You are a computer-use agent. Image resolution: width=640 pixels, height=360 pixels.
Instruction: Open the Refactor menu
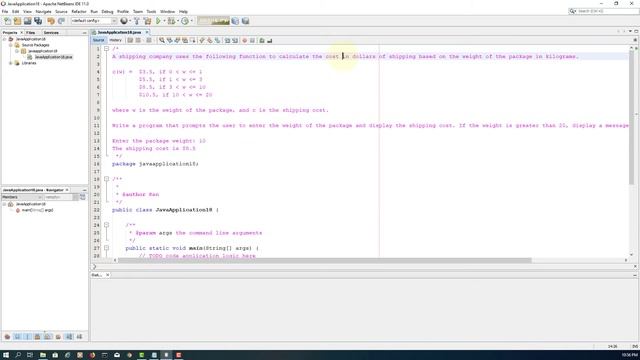pos(79,11)
